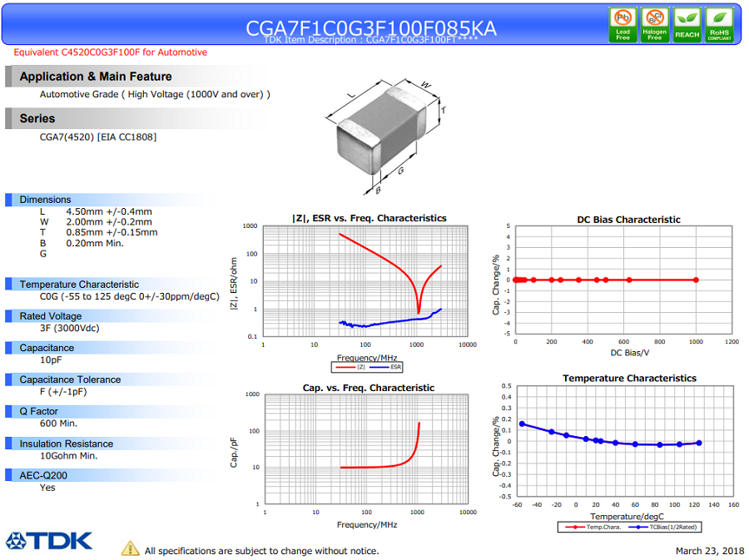Screen dimensions: 749x560
Task: Click the L dimension value 4.50mm +/-0.4mm
Action: point(109,211)
